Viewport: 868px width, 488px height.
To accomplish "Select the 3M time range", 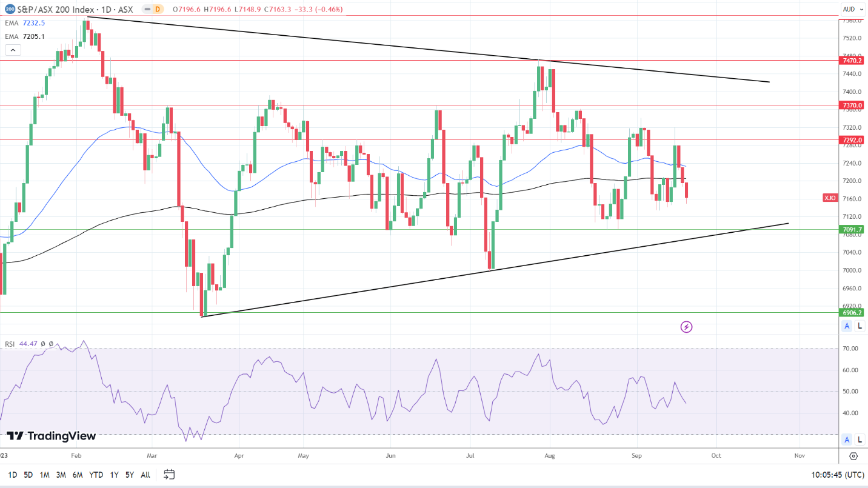I will (61, 475).
